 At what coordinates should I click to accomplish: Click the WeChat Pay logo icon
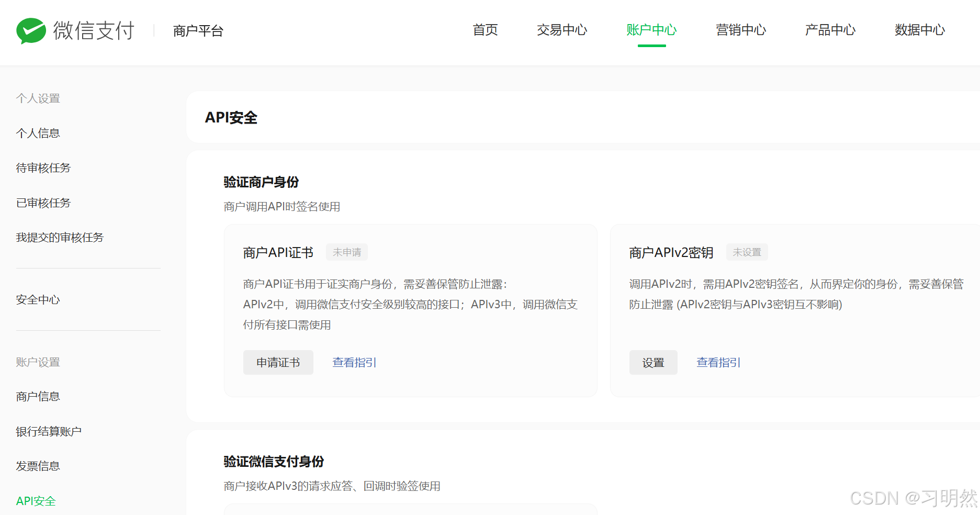tap(31, 30)
